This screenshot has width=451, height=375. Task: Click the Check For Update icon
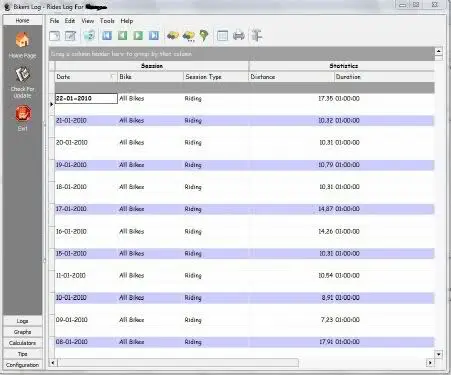point(22,75)
